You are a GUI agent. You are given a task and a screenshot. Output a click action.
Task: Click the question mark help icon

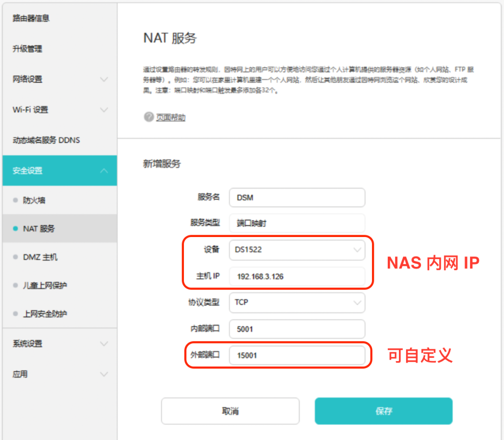click(x=149, y=117)
